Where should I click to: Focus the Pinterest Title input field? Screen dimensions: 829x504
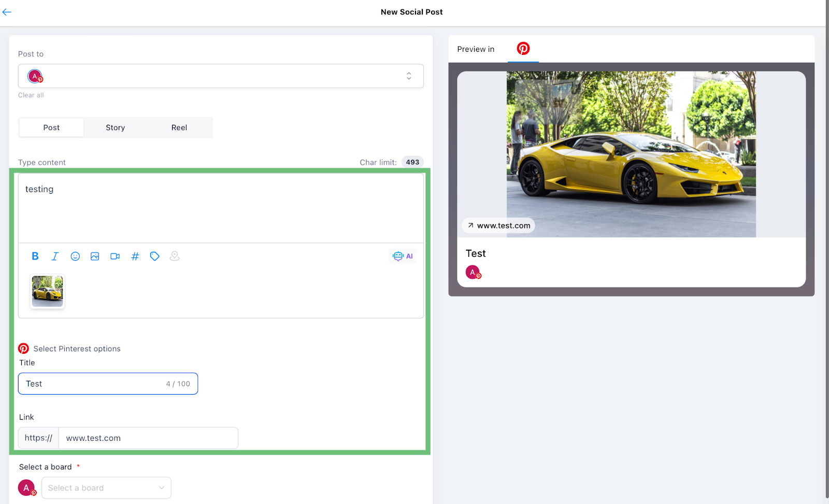click(108, 384)
